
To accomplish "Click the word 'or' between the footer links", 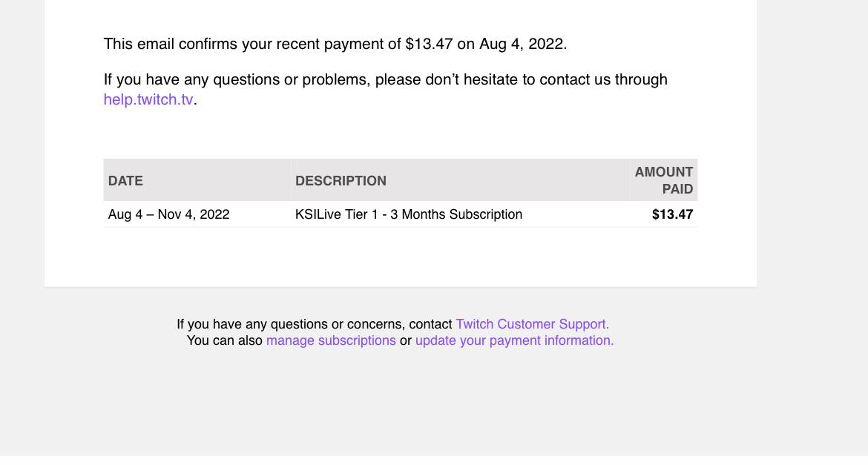I will point(406,341).
